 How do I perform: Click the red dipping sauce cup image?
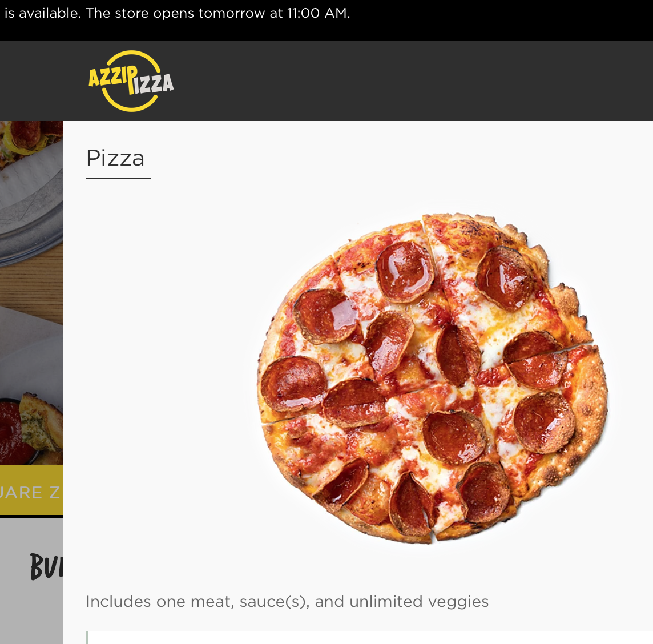point(15,432)
